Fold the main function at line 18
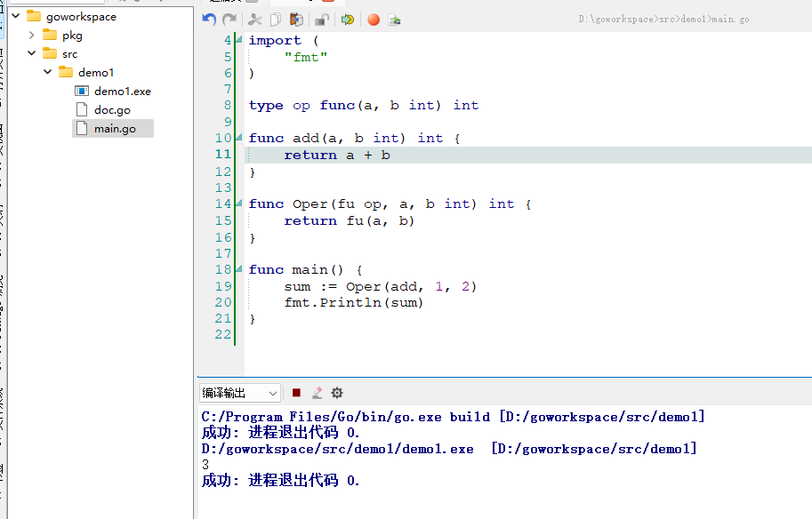 [238, 268]
